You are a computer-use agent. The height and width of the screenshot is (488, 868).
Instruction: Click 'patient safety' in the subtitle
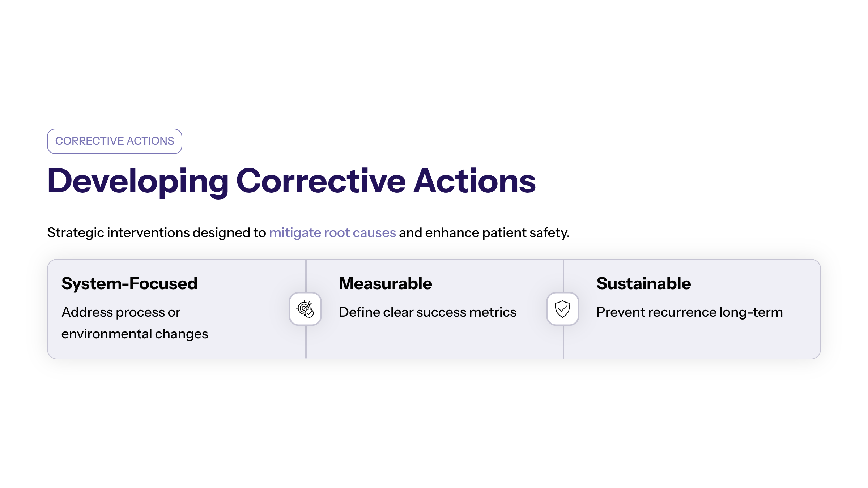[x=526, y=233]
